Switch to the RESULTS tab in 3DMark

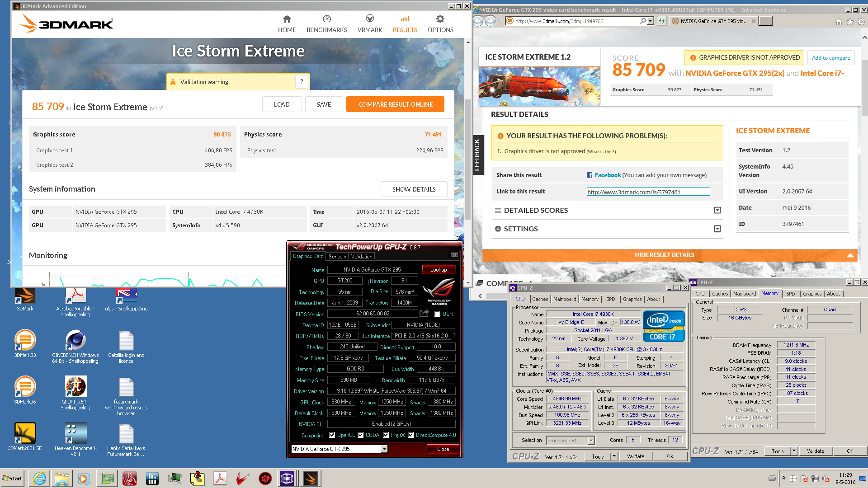click(405, 24)
